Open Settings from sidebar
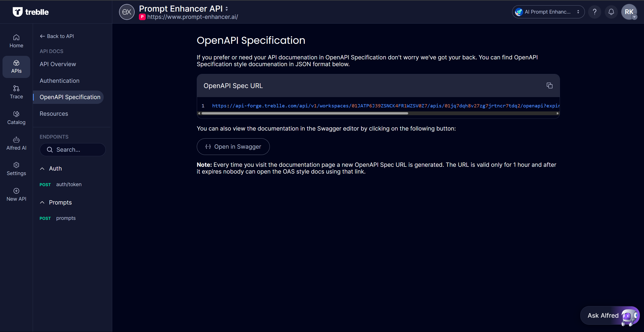The height and width of the screenshot is (332, 644). pos(16,169)
